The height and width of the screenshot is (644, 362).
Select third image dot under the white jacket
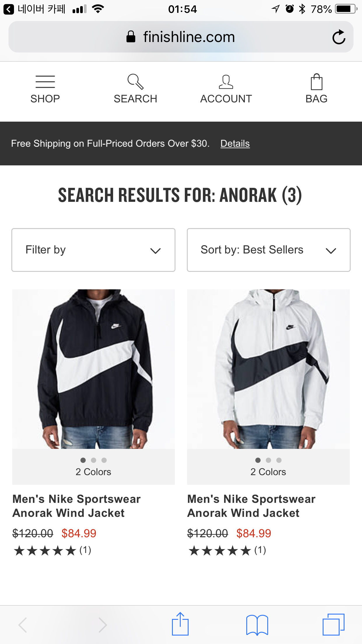(x=279, y=460)
